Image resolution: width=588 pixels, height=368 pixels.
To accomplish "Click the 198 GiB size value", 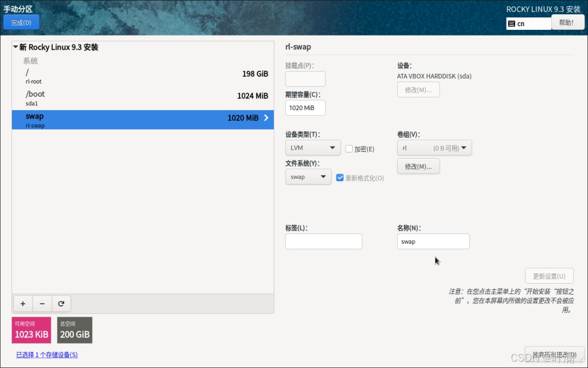I will (x=255, y=74).
